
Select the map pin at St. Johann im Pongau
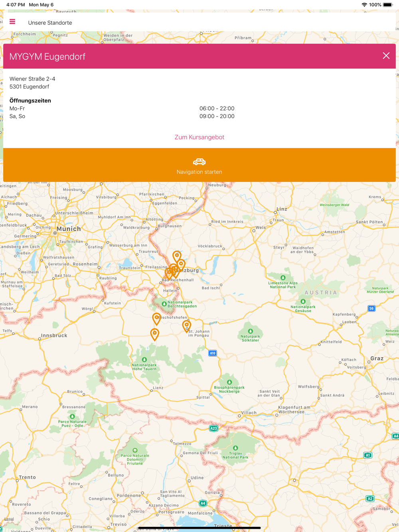point(186,326)
